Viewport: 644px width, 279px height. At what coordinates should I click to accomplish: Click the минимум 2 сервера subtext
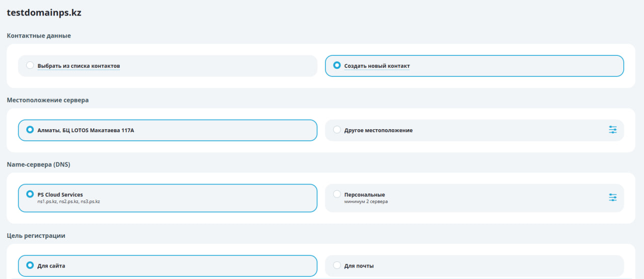click(x=366, y=202)
